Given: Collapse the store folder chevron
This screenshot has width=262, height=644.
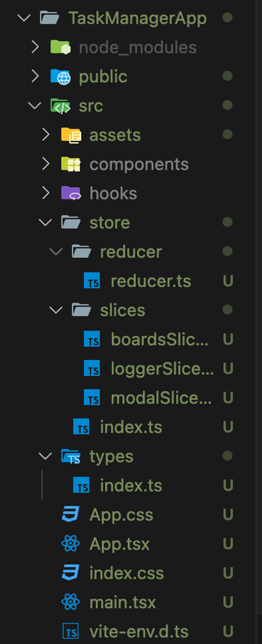Looking at the screenshot, I should (x=45, y=222).
